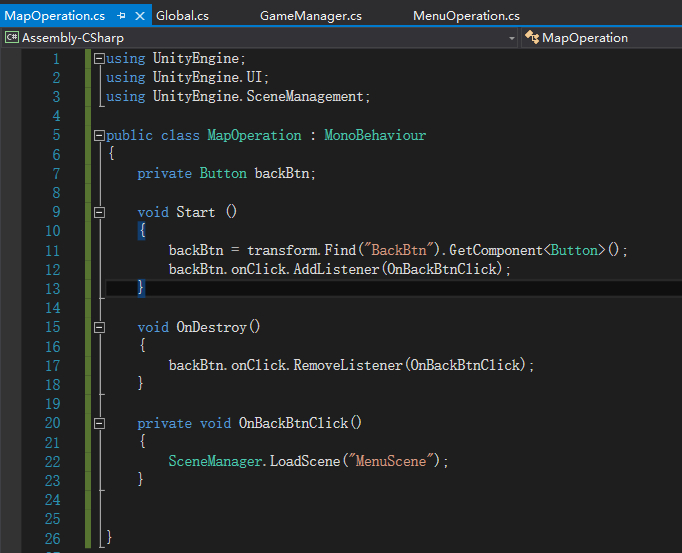
Task: Click the SceneManager identifier on line 22
Action: pyautogui.click(x=214, y=461)
